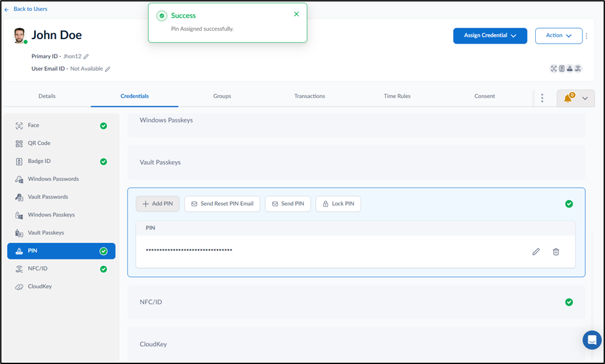Expand the CloudKey section panel
The image size is (605, 364).
click(x=356, y=344)
